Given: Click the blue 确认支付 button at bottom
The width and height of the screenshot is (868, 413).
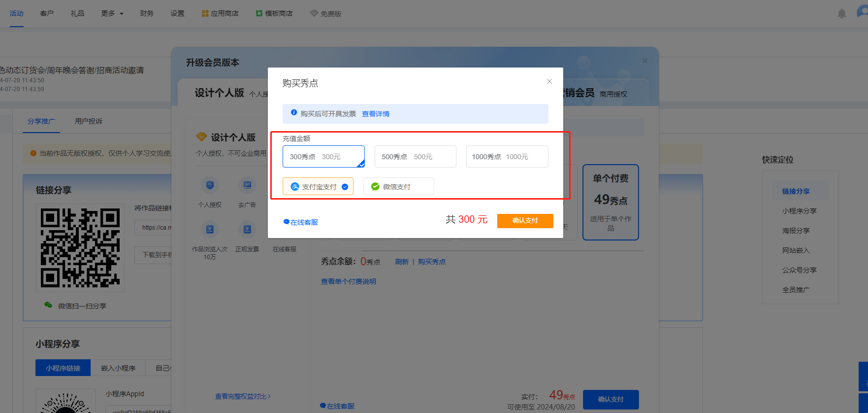Looking at the screenshot, I should tap(611, 400).
